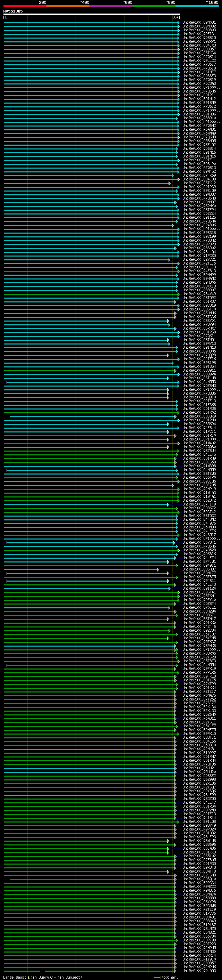The image size is (222, 980).
Task: Select label UniRef100_A2TEJ1
Action: point(199,160)
